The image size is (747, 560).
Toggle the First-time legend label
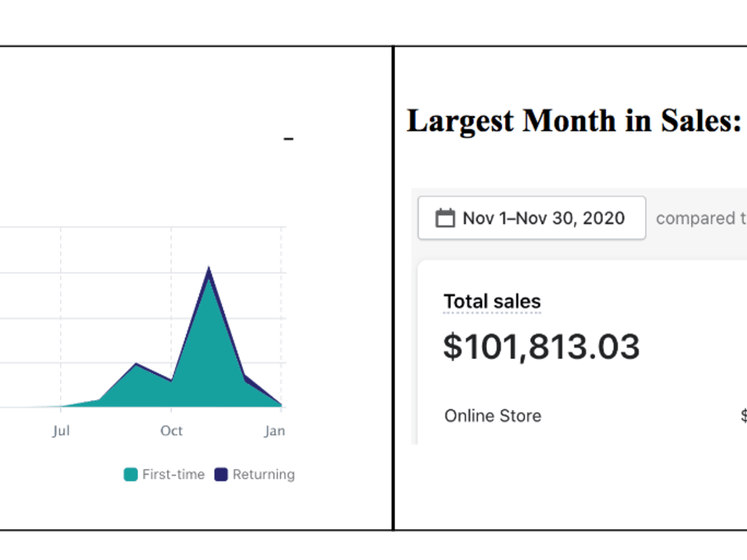click(x=173, y=474)
